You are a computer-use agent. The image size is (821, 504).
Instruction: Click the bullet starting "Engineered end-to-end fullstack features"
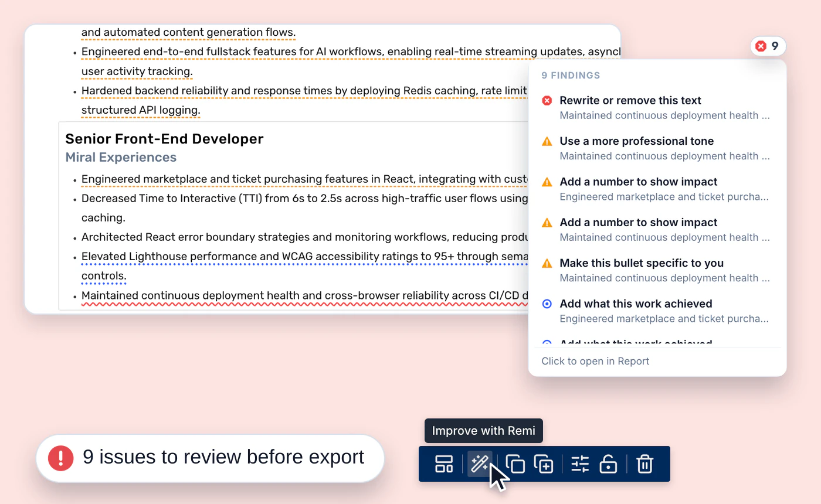coord(351,62)
